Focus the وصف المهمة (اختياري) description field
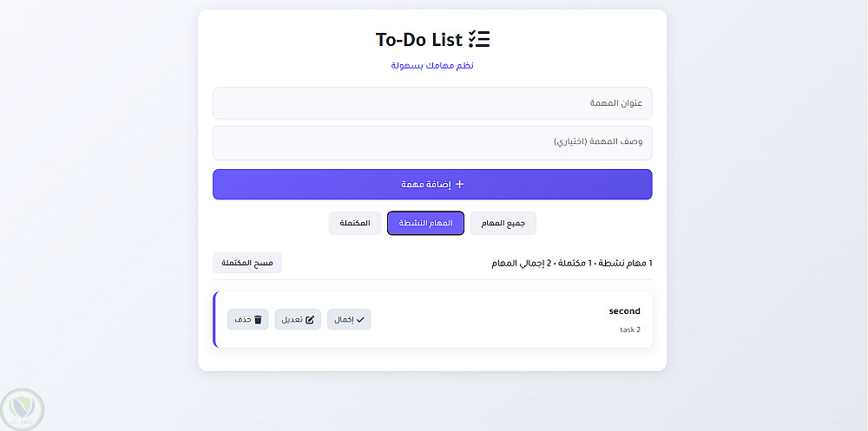The width and height of the screenshot is (868, 431). click(432, 141)
